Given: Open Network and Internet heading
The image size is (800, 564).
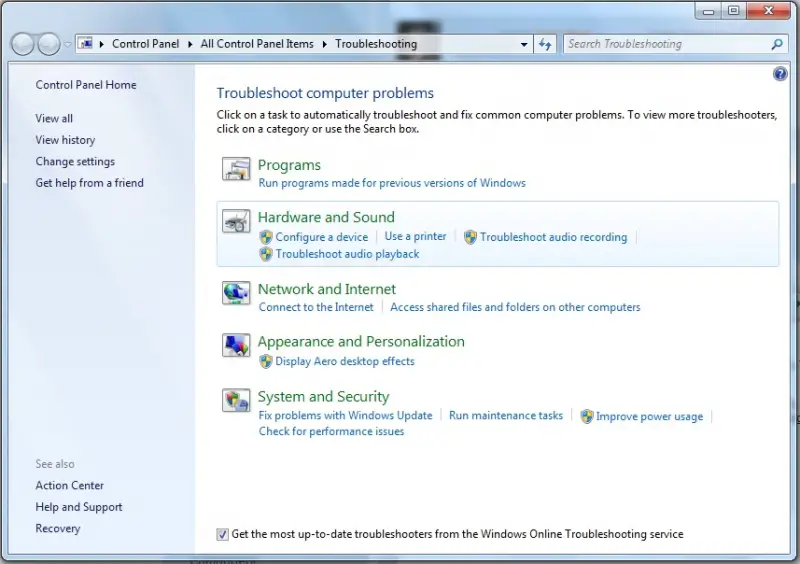Looking at the screenshot, I should (327, 289).
